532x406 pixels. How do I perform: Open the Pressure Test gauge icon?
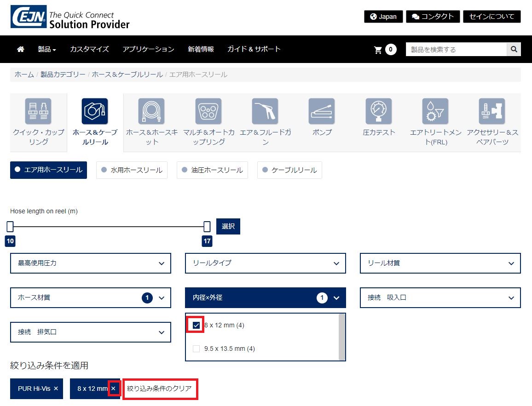pyautogui.click(x=379, y=111)
